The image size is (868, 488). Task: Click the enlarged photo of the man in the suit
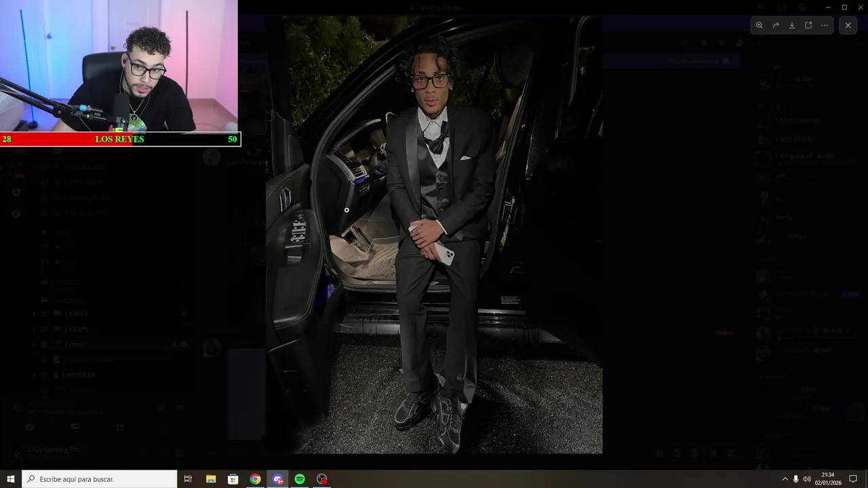(434, 235)
